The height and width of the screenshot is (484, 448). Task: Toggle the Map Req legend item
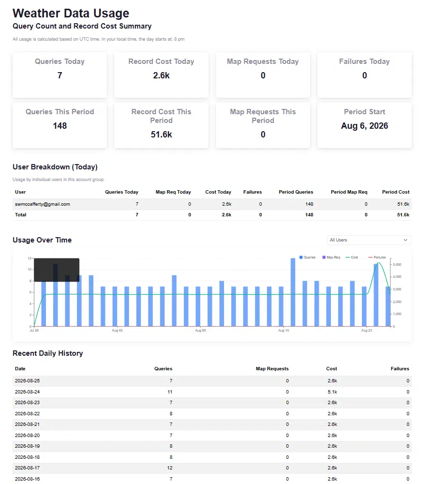pos(331,257)
